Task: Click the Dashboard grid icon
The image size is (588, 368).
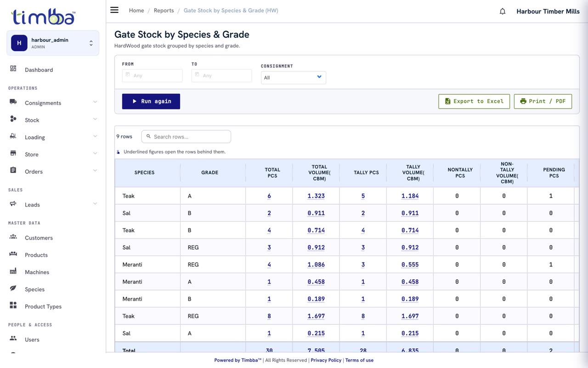Action: (x=13, y=69)
